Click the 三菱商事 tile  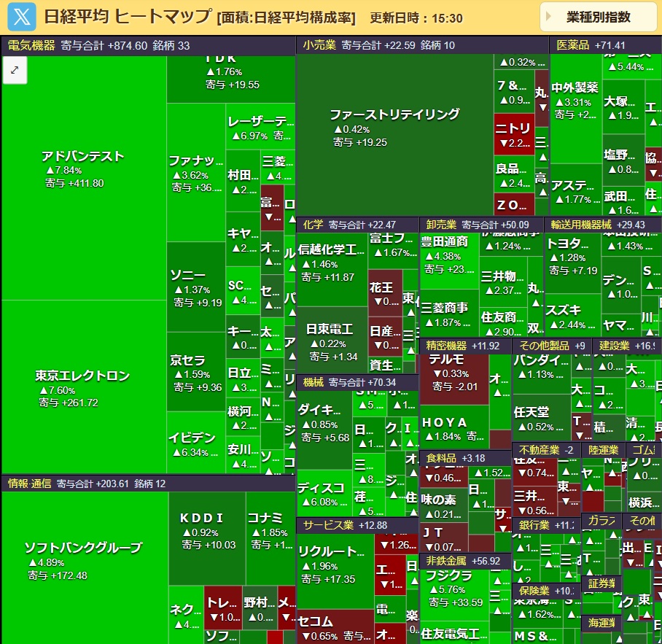coord(449,314)
